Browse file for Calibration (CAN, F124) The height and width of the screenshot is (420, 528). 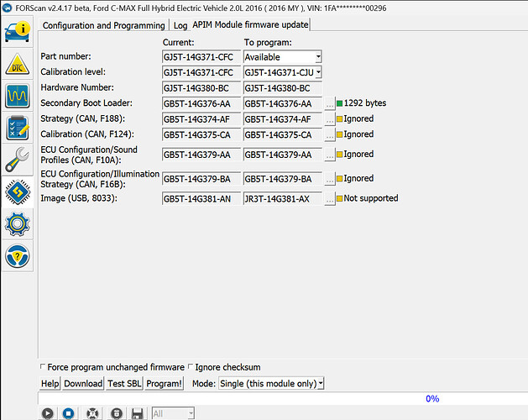point(330,135)
